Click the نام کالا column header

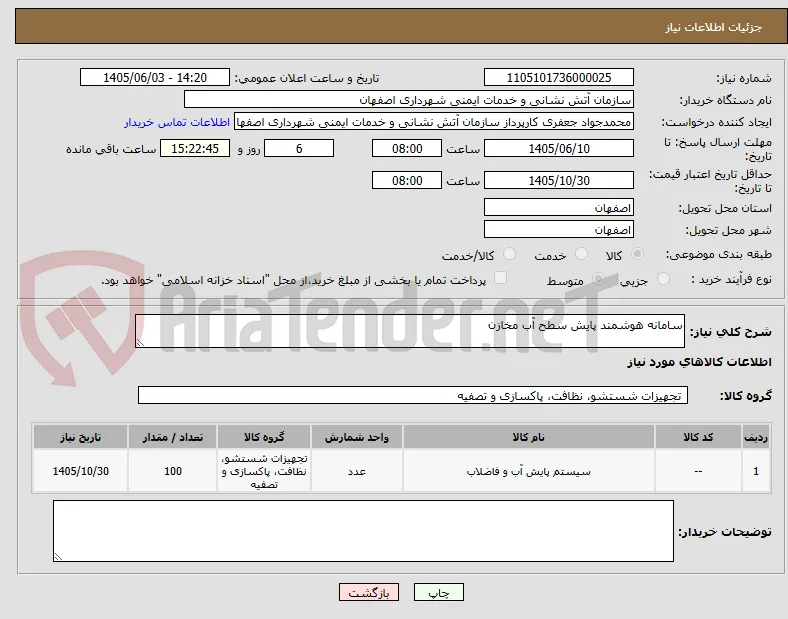click(529, 437)
